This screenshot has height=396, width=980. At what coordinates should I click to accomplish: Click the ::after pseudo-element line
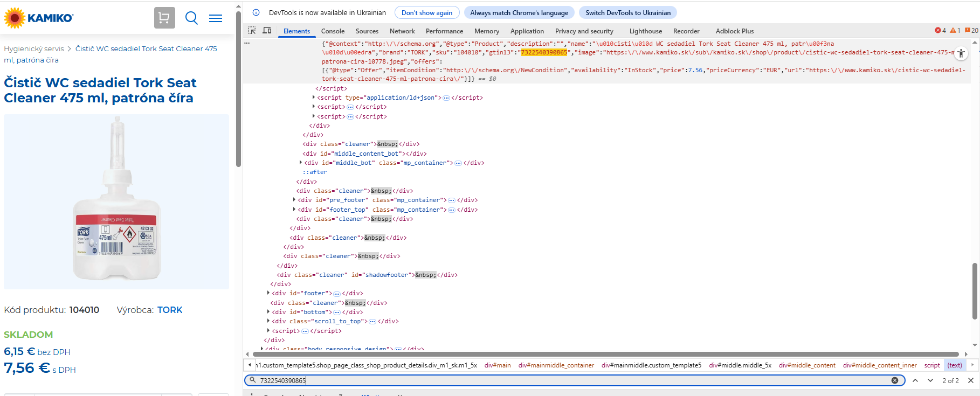point(315,172)
